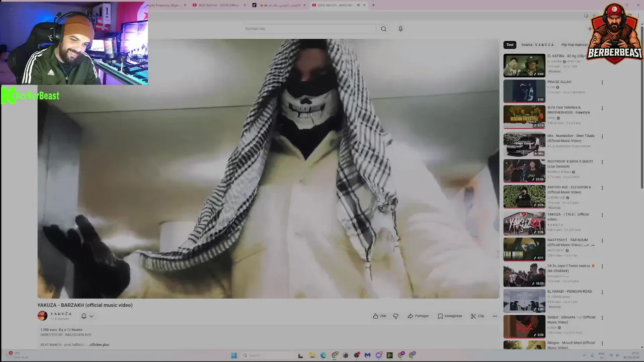This screenshot has width=644, height=362.
Task: Open more options for Soldjvt - El3ounta
Action: tap(602, 318)
